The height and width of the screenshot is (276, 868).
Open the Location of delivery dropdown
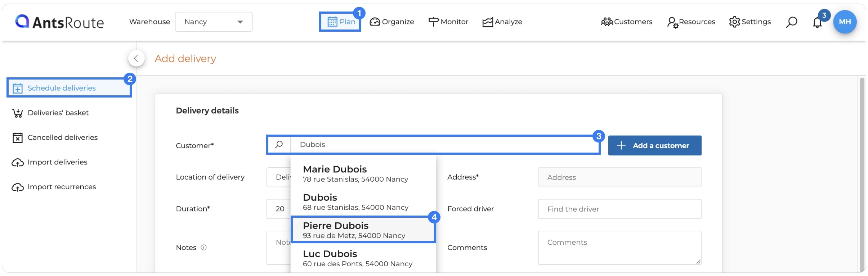click(x=279, y=177)
